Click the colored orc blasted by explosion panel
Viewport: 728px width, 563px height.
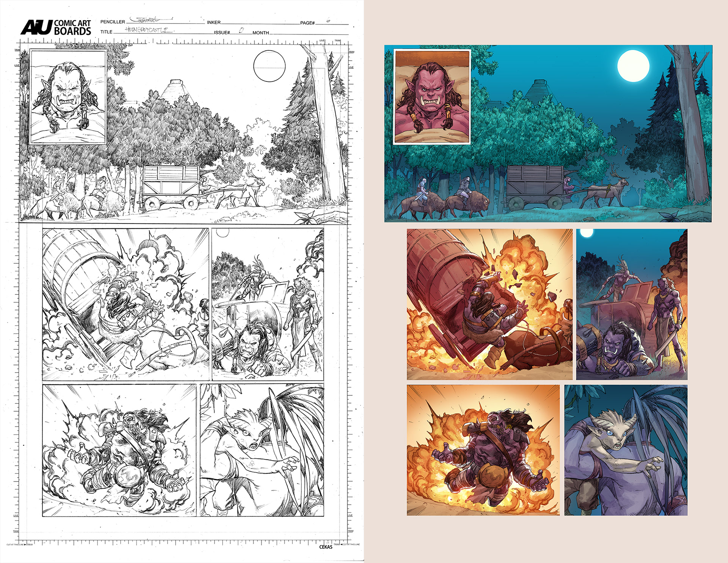coord(483,450)
